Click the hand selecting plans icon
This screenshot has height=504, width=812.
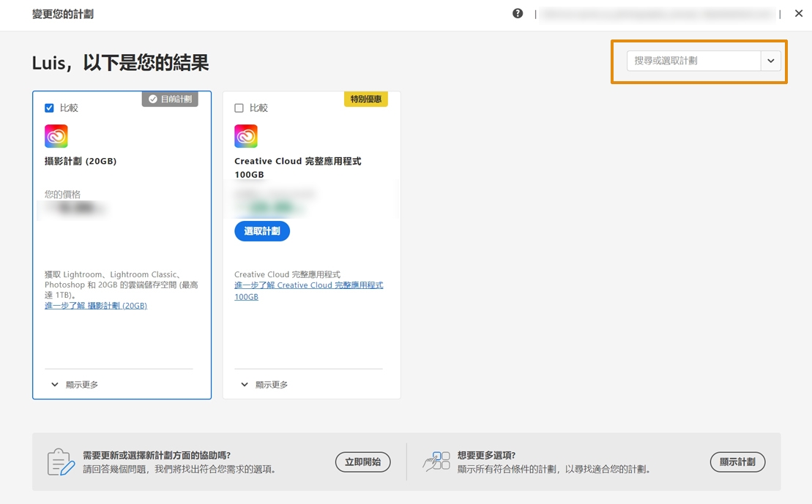(436, 462)
